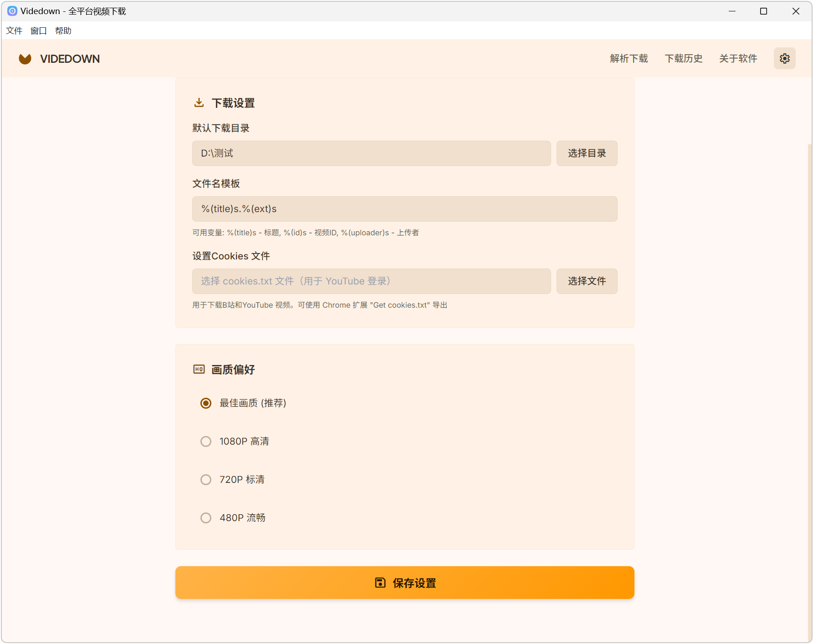Viewport: 813px width, 644px height.
Task: Click 选择目录 button
Action: 587,153
